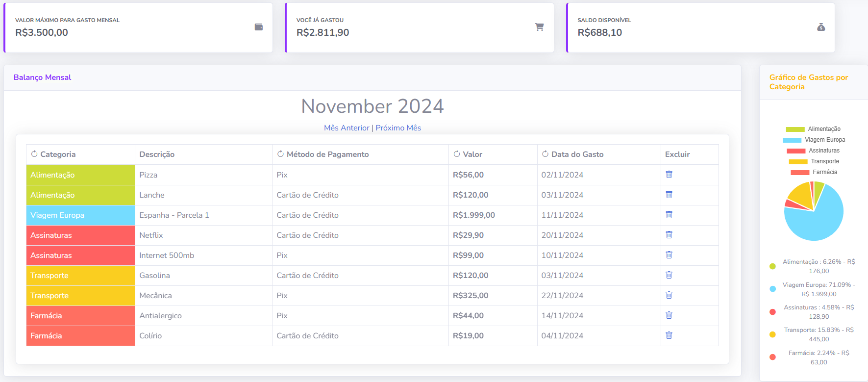The width and height of the screenshot is (868, 382).
Task: Click the Balanço Mensal panel heading
Action: pos(43,77)
